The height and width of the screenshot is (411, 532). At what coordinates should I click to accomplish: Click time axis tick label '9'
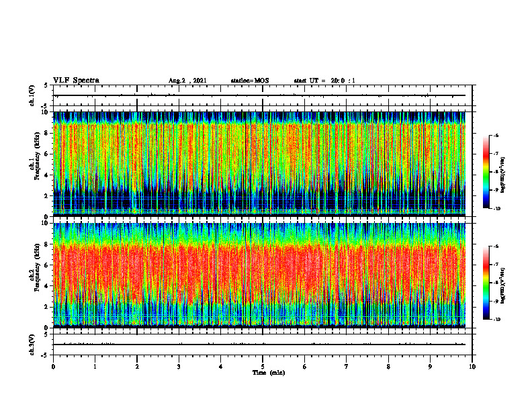(430, 367)
